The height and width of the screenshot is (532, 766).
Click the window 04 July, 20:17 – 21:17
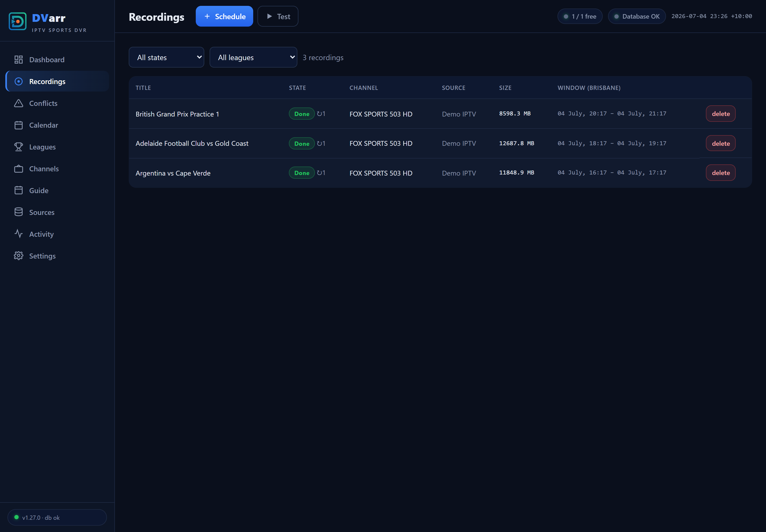pyautogui.click(x=612, y=113)
